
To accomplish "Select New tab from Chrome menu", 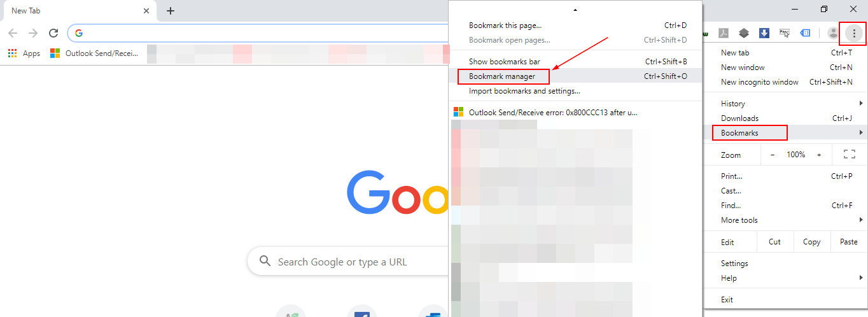I will click(x=785, y=53).
